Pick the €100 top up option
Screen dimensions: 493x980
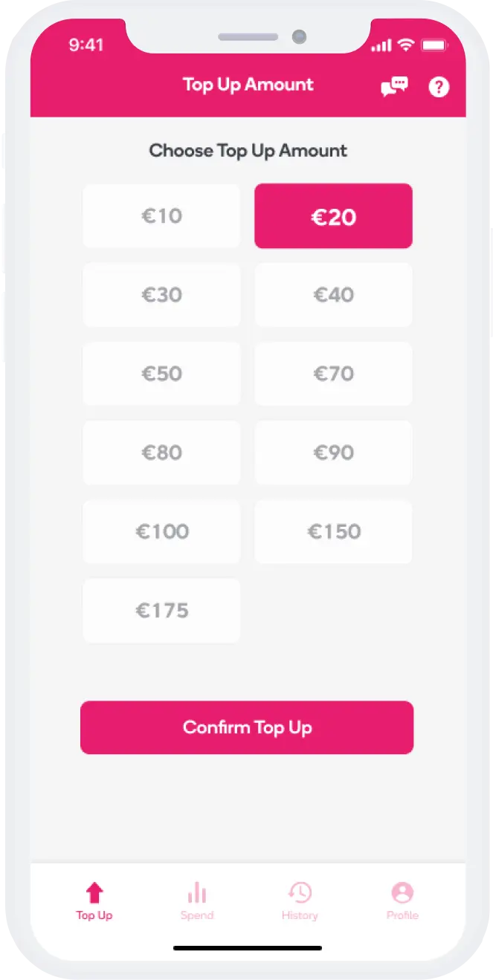(x=161, y=531)
